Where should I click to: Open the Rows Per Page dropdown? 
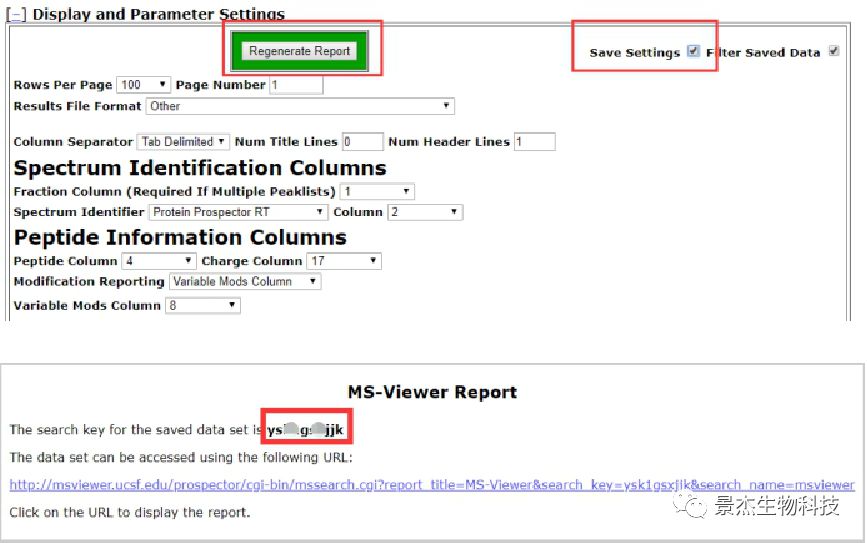click(143, 85)
